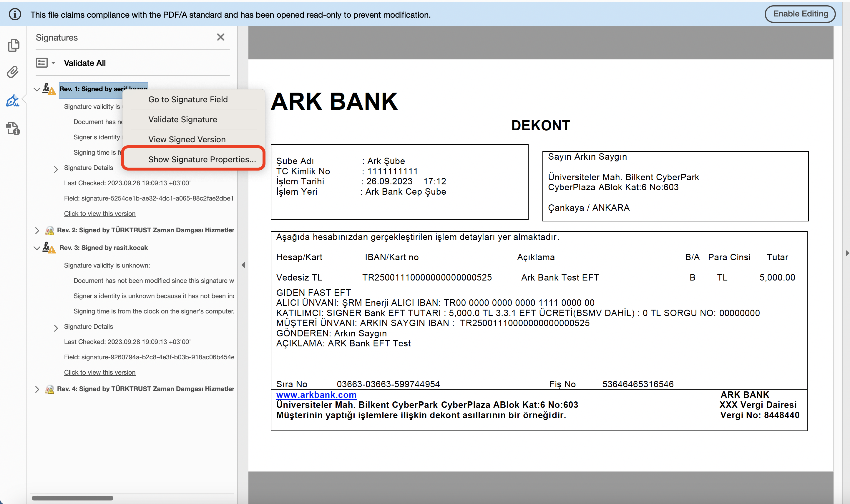850x504 pixels.
Task: Click the Signatures panel horizontal scrollbar
Action: click(x=72, y=498)
